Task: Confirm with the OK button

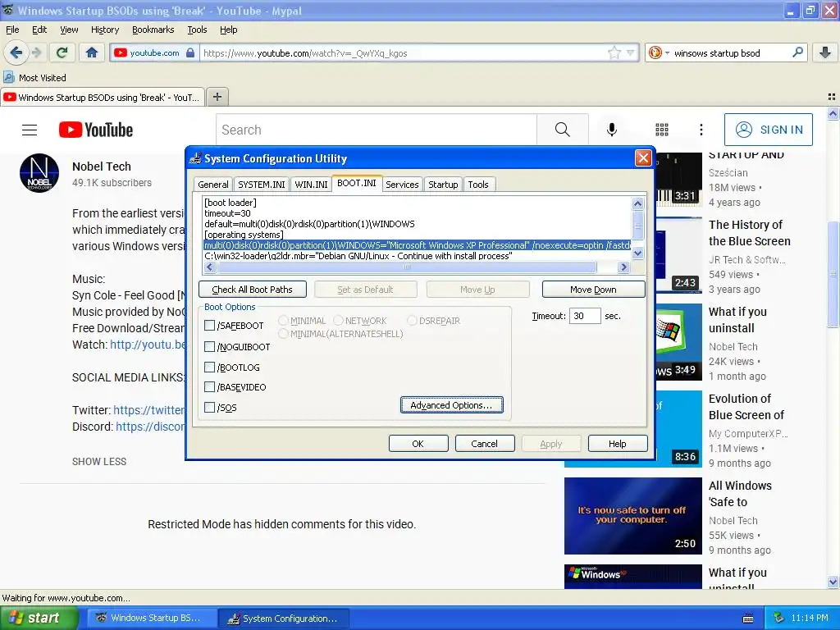Action: (x=418, y=444)
